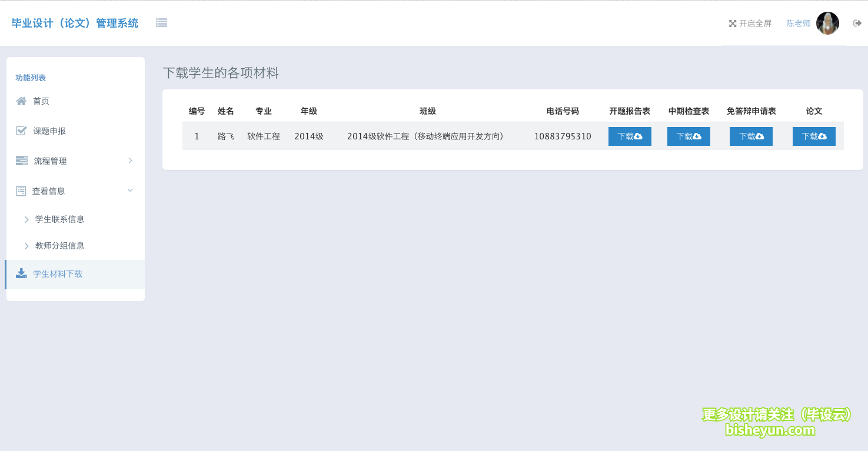
Task: Click the logout icon top right
Action: (x=857, y=23)
